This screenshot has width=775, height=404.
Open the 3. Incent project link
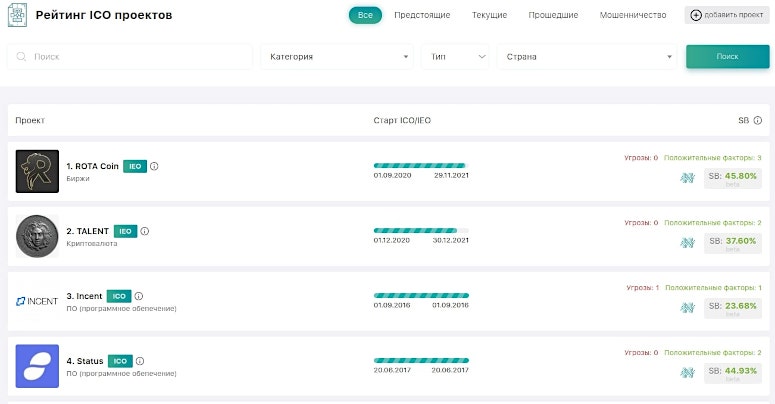coord(84,296)
